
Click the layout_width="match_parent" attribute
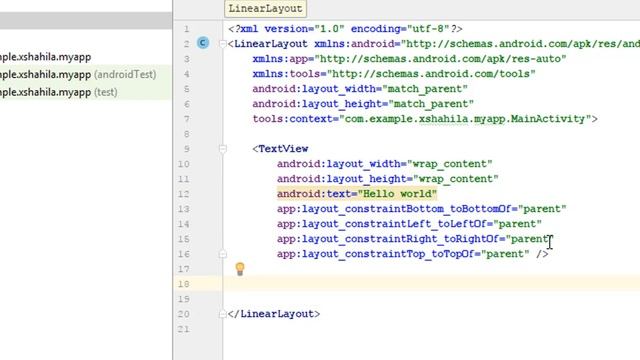360,89
